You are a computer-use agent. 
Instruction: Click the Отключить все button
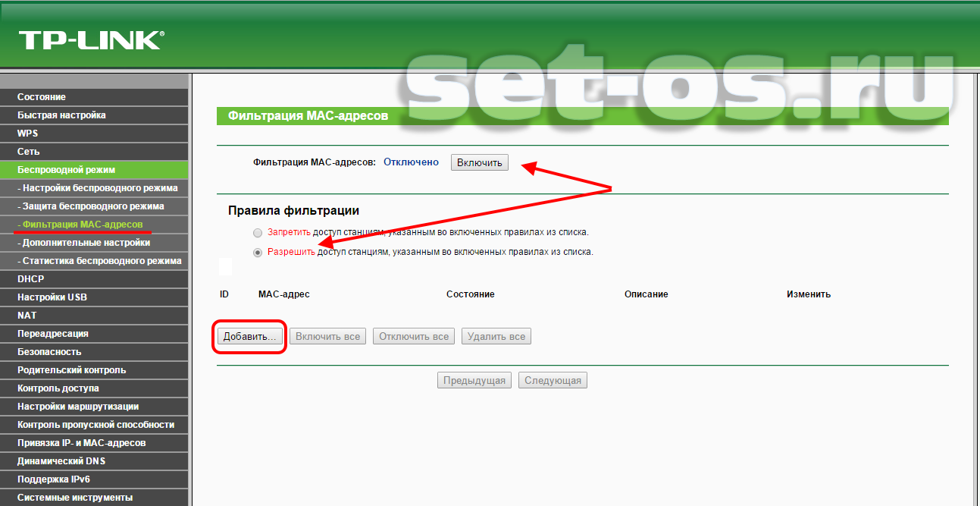click(x=414, y=336)
